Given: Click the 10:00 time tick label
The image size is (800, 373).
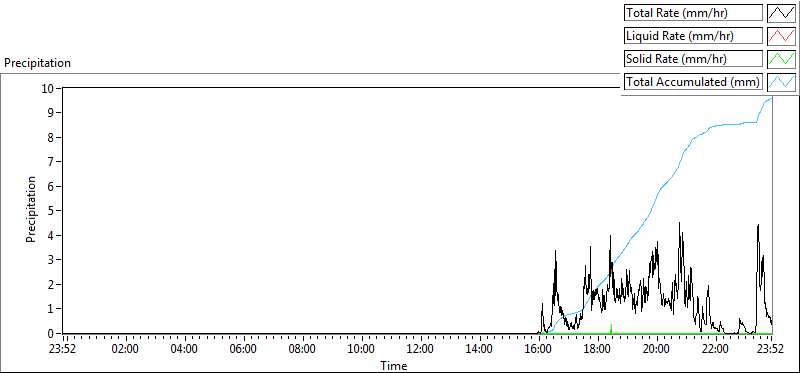Looking at the screenshot, I should [x=362, y=350].
